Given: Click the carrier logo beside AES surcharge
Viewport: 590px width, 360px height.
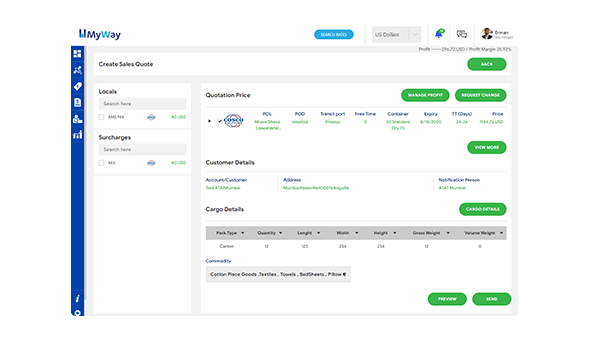Looking at the screenshot, I should (x=151, y=163).
